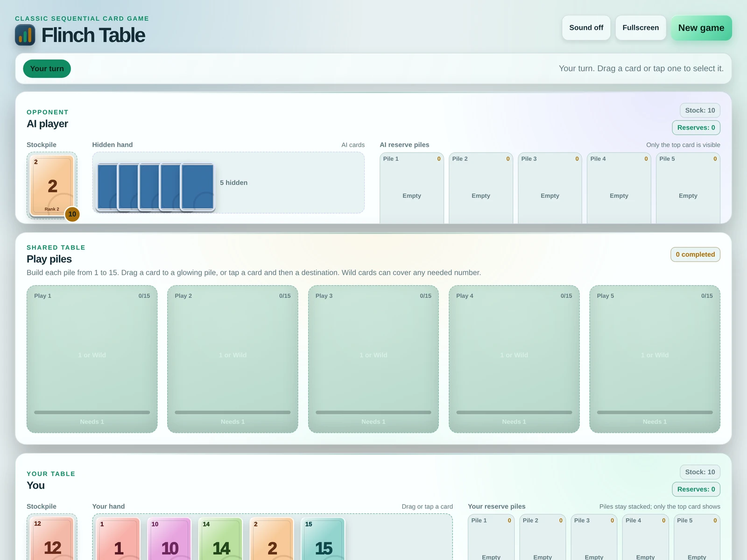This screenshot has width=747, height=560.
Task: Select your reserve Pile 5
Action: click(x=697, y=537)
